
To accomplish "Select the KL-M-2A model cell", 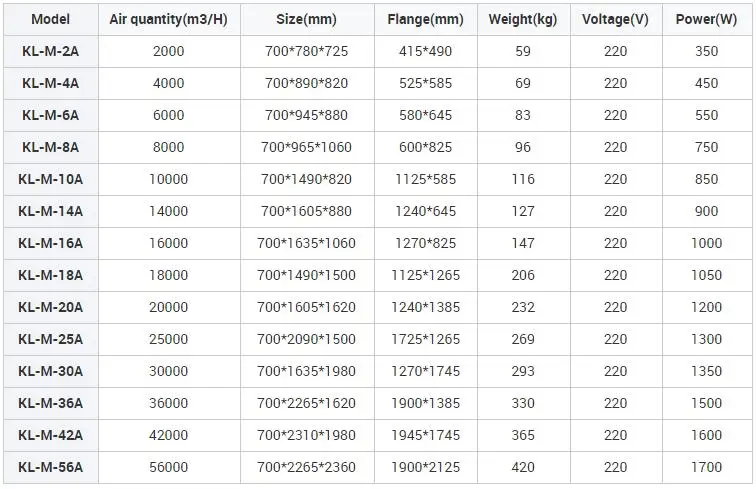I will (x=50, y=51).
